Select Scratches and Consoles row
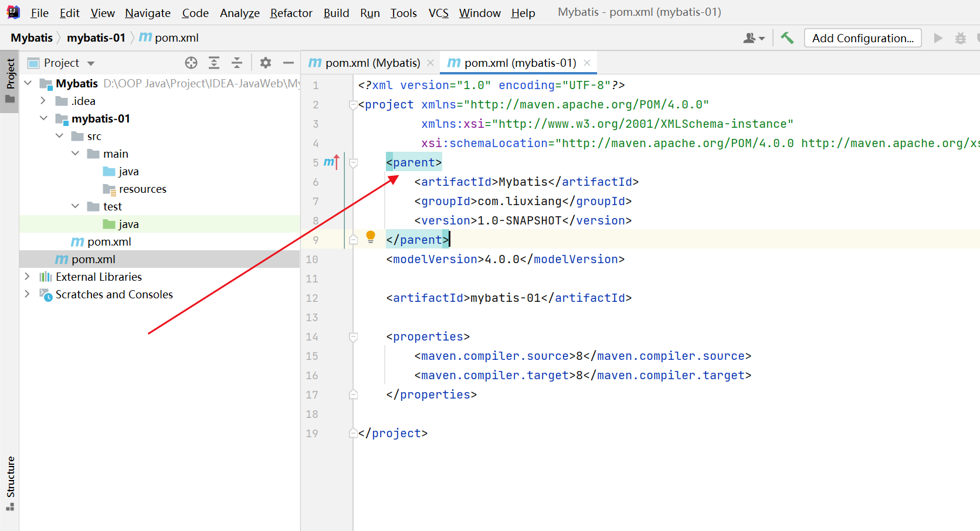Viewport: 980px width, 531px height. 160,294
